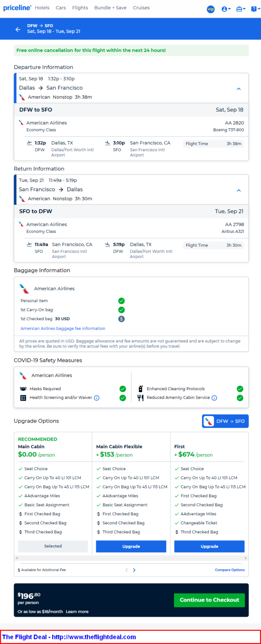The height and width of the screenshot is (644, 261).
Task: Open the help question mark menu
Action: (x=256, y=9)
